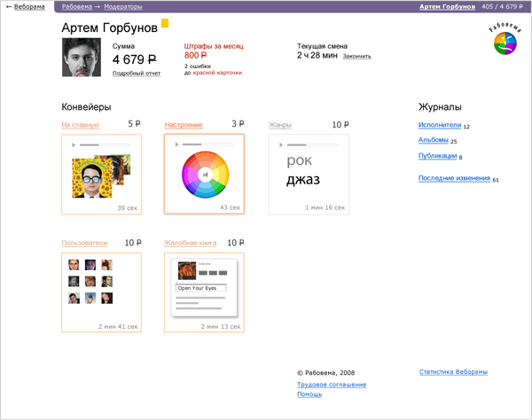Image resolution: width=532 pixels, height=420 pixels.
Task: Open the Альбомы journal
Action: pyautogui.click(x=433, y=139)
